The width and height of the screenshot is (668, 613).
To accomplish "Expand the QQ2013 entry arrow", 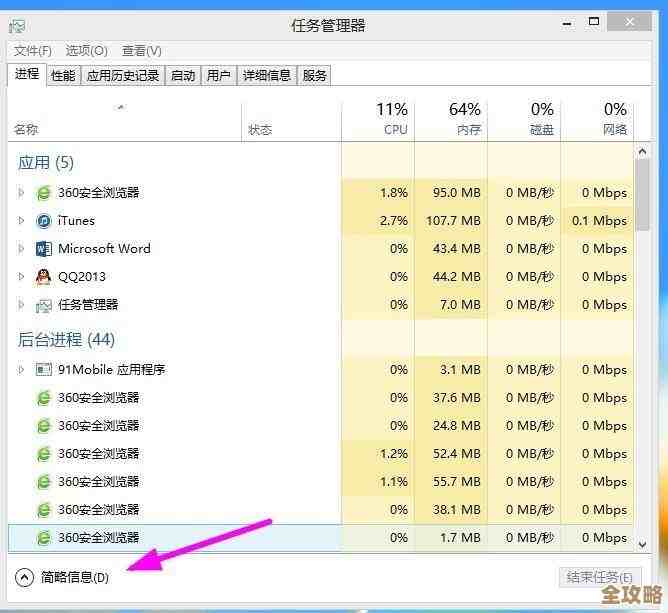I will coord(20,277).
